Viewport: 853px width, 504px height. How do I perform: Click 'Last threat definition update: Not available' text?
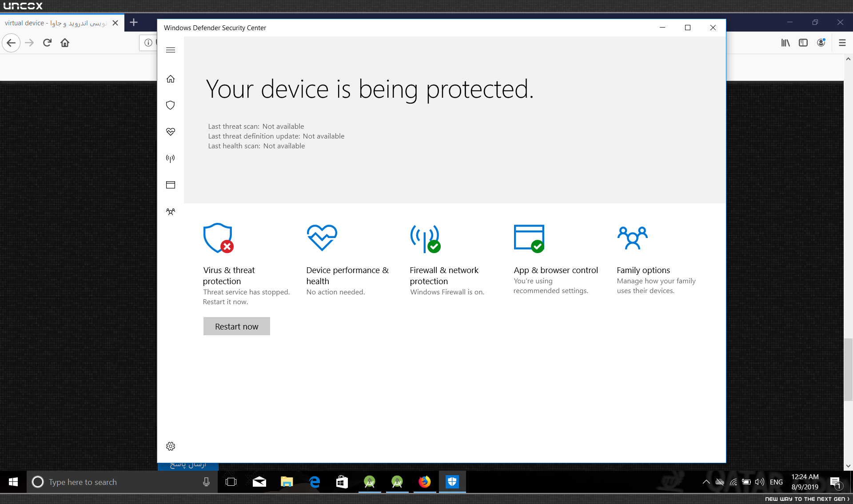[276, 136]
